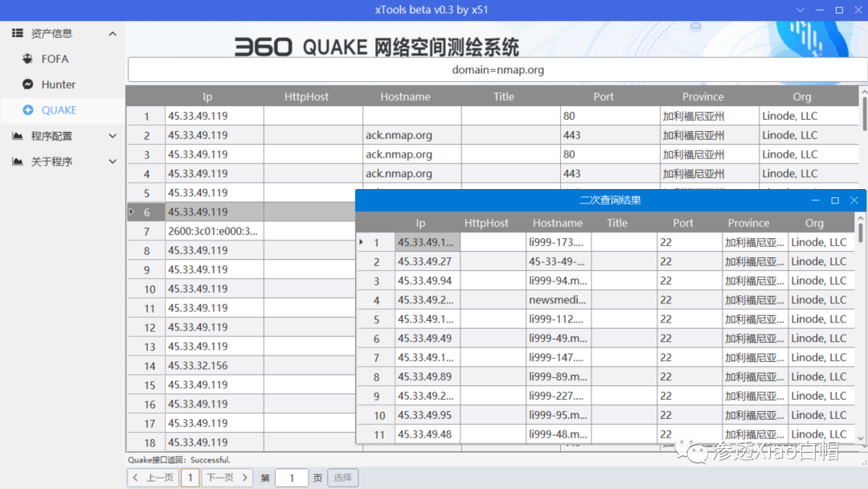868x489 pixels.
Task: Click IP 45.33.49.89 in 二次查询结果
Action: (424, 376)
